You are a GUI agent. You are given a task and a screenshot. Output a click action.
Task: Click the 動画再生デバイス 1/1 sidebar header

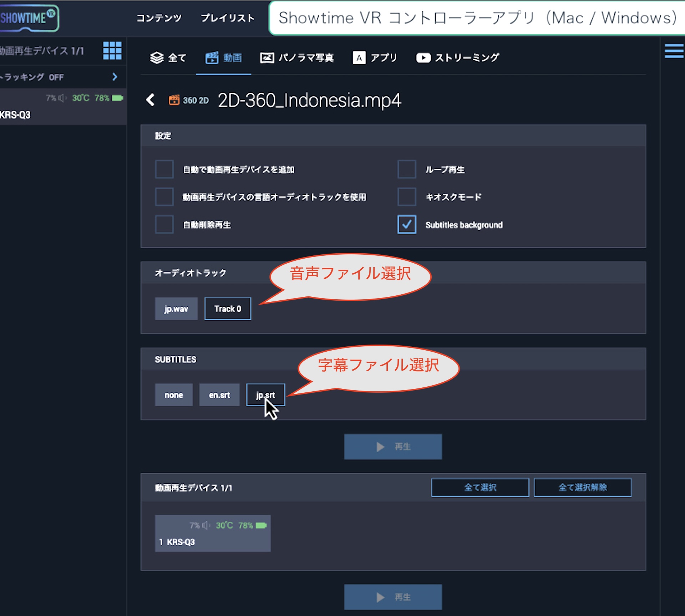tap(42, 51)
